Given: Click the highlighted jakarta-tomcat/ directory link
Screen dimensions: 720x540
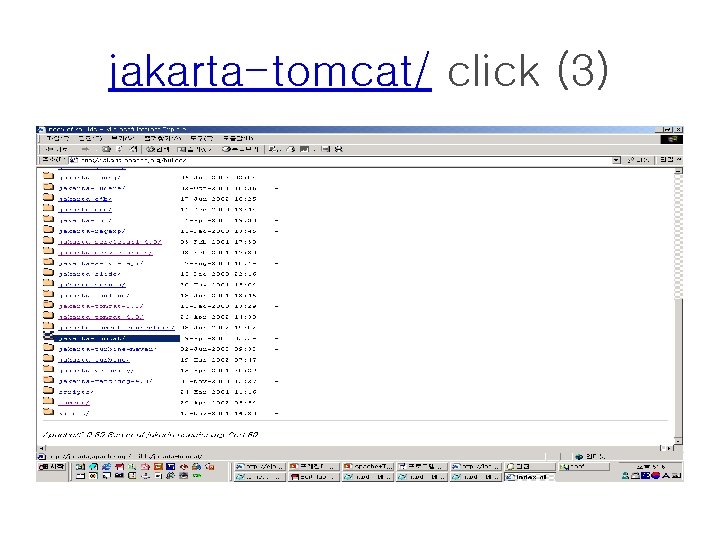Looking at the screenshot, I should (x=92, y=338).
